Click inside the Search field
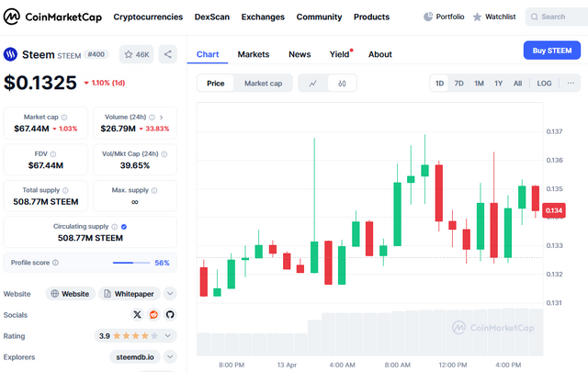This screenshot has height=372, width=588. point(559,17)
